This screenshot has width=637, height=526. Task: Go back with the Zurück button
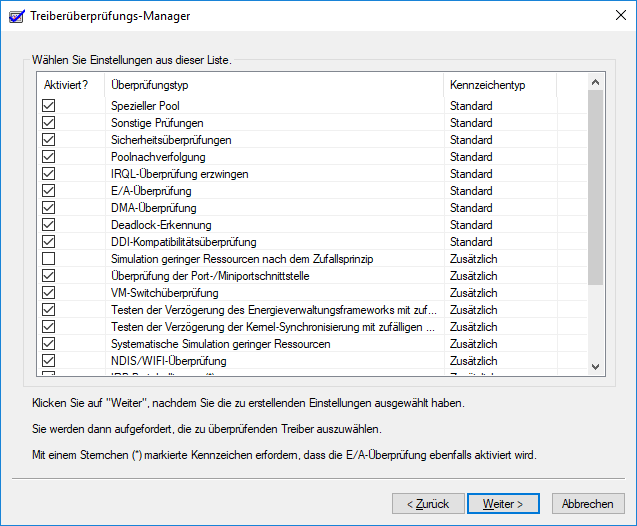point(427,503)
